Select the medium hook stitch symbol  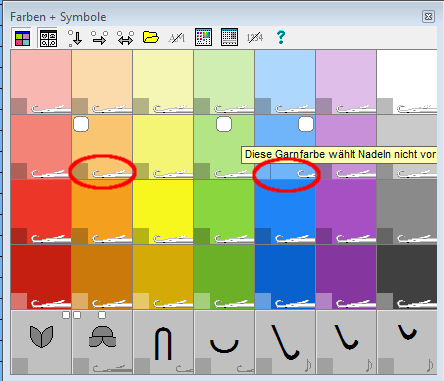tap(346, 337)
